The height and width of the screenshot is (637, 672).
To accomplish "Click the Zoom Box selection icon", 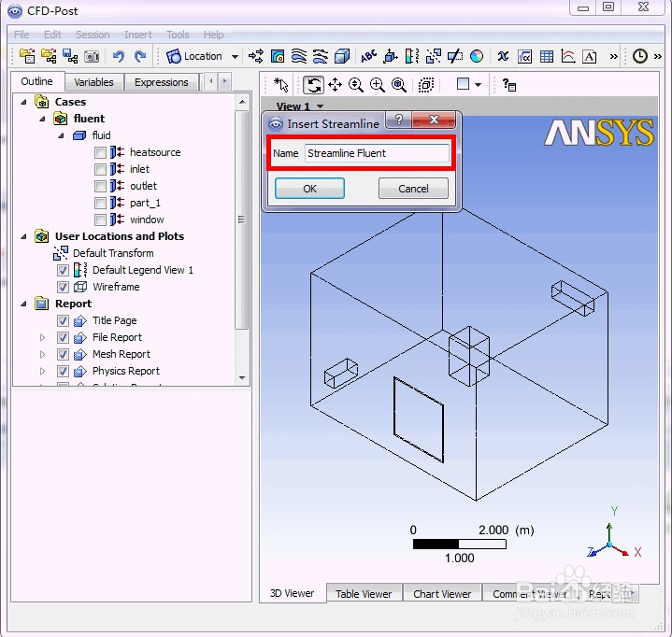I will [x=425, y=85].
